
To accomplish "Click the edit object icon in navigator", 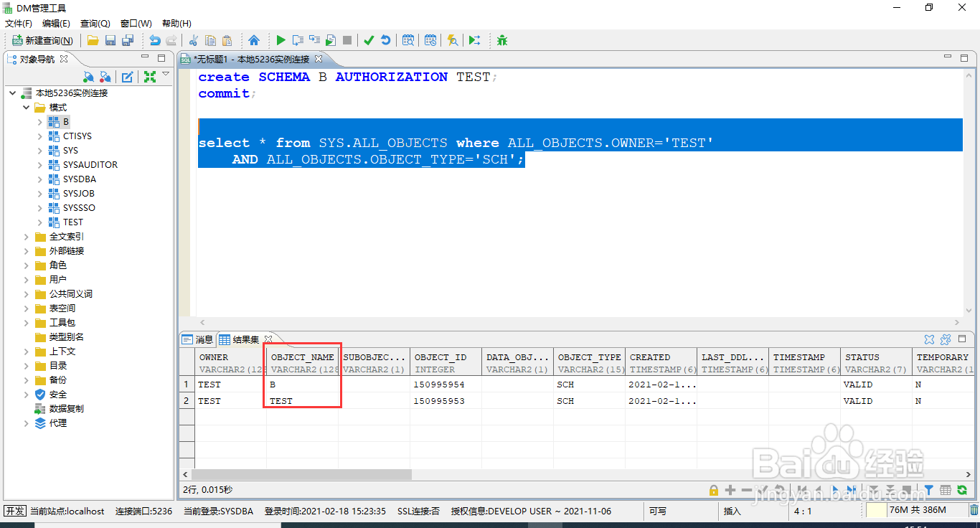I will click(x=127, y=77).
